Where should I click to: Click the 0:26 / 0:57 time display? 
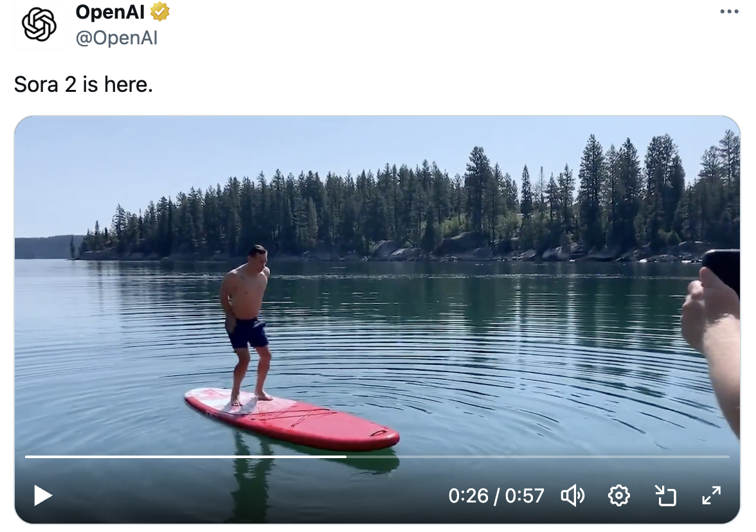coord(496,495)
